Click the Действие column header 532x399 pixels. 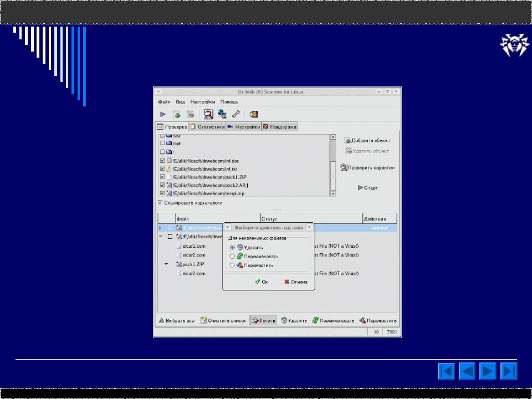[x=379, y=219]
